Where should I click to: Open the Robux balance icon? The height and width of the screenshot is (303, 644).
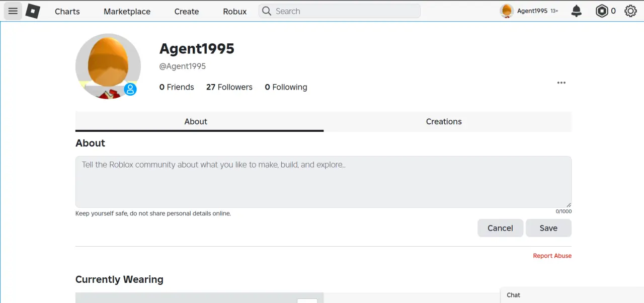pos(602,11)
